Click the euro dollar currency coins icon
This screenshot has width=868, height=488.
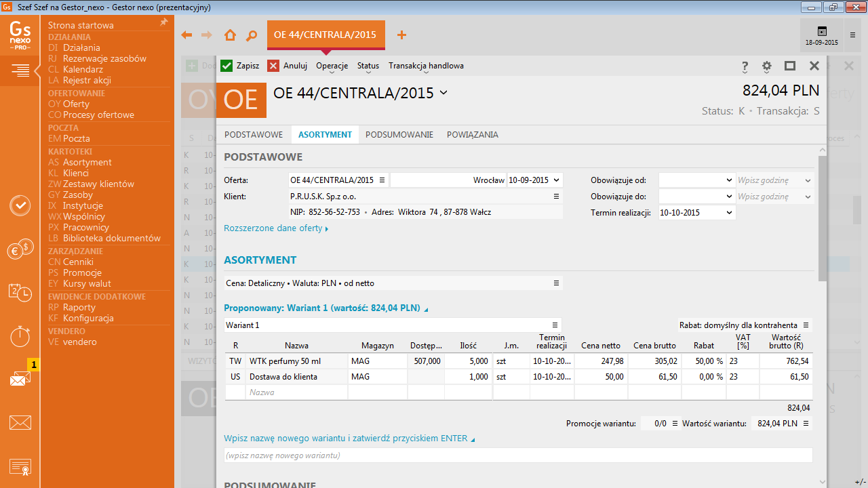click(x=20, y=250)
